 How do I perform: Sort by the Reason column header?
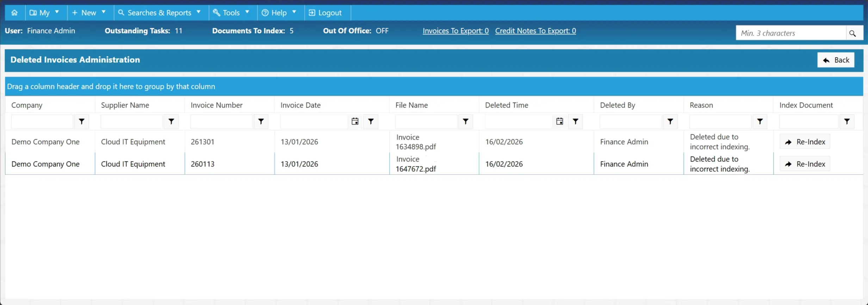pyautogui.click(x=701, y=105)
